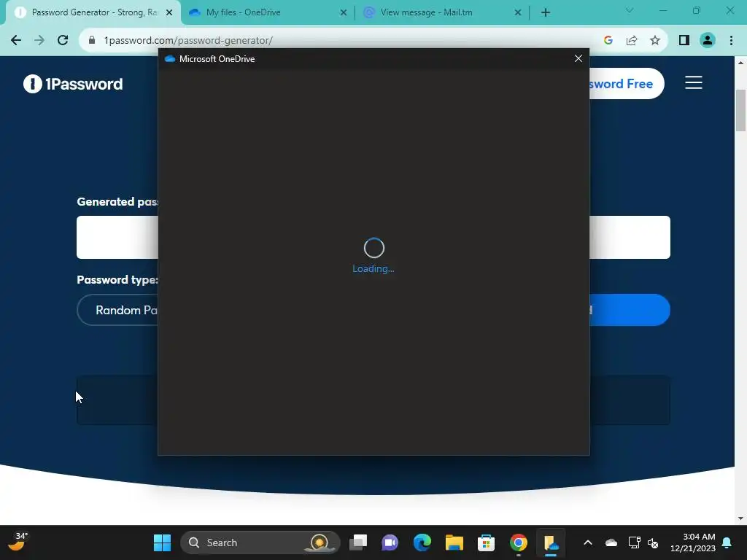Image resolution: width=747 pixels, height=560 pixels.
Task: Open 1Password hamburger menu
Action: pos(694,83)
